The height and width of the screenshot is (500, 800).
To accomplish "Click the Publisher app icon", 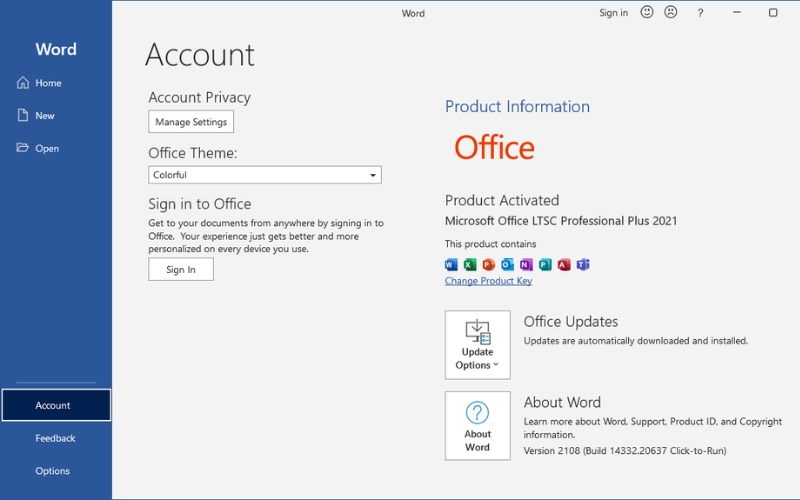I will [545, 264].
